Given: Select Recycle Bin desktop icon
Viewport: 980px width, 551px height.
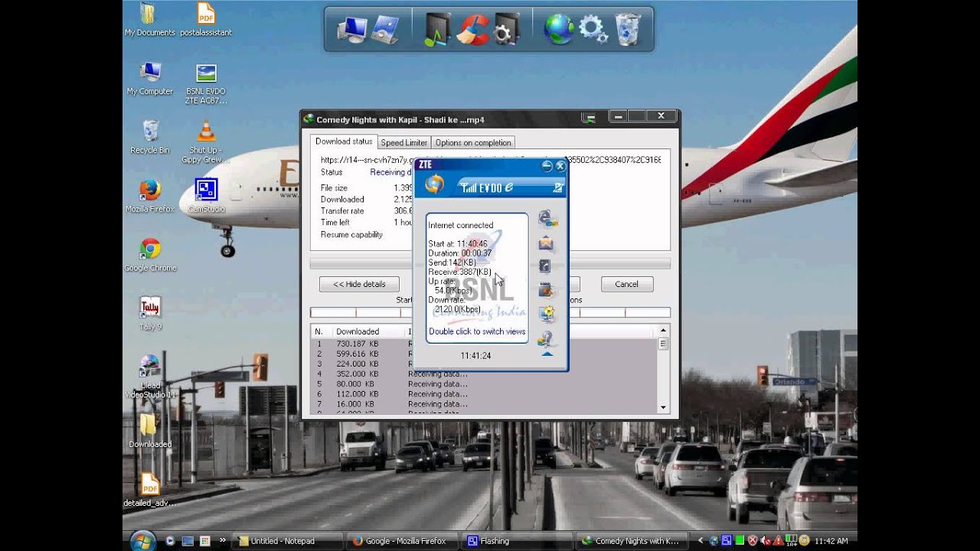Looking at the screenshot, I should click(x=150, y=138).
